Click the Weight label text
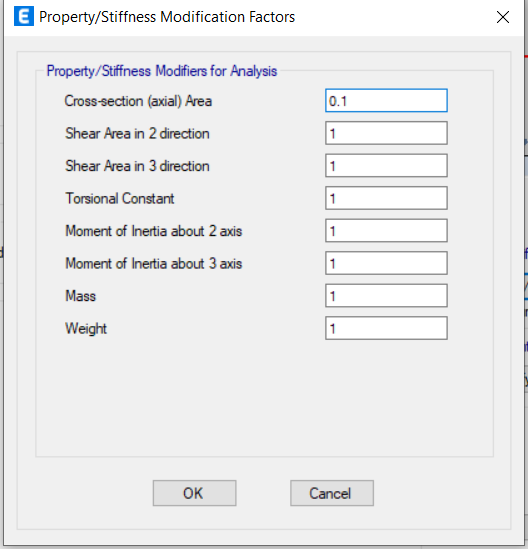Viewport: 528px width, 549px height. click(86, 329)
